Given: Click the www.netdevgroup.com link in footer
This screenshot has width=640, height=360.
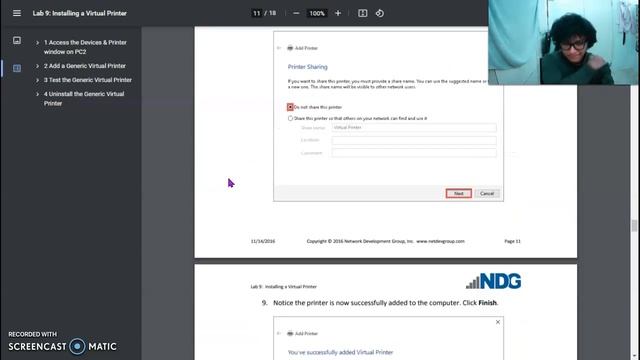Looking at the screenshot, I should pos(440,241).
